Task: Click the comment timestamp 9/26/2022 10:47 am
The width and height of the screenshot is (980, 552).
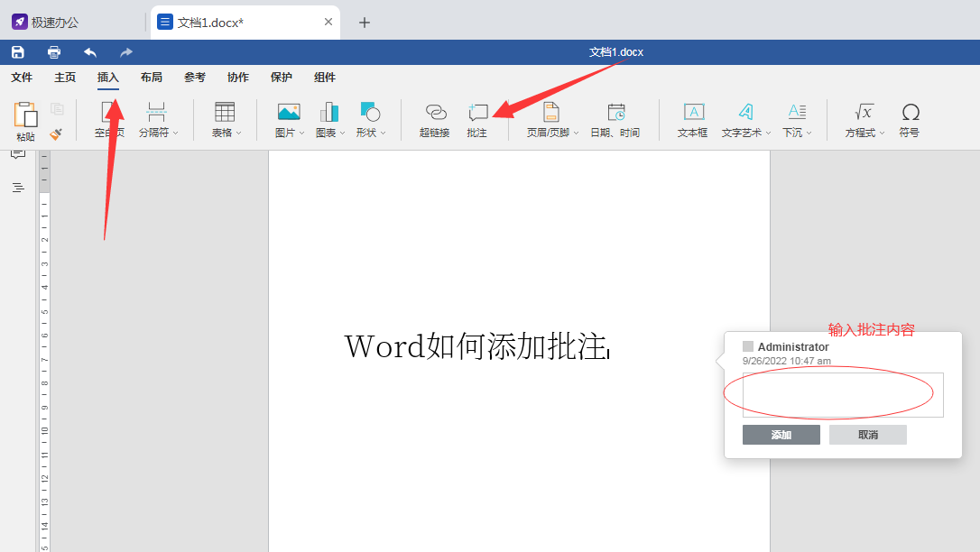Action: coord(786,361)
